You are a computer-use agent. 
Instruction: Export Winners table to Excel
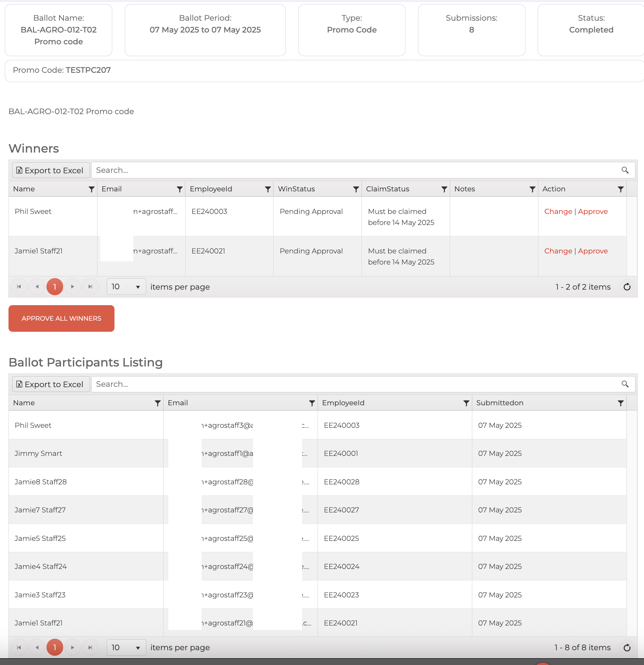[x=51, y=170]
